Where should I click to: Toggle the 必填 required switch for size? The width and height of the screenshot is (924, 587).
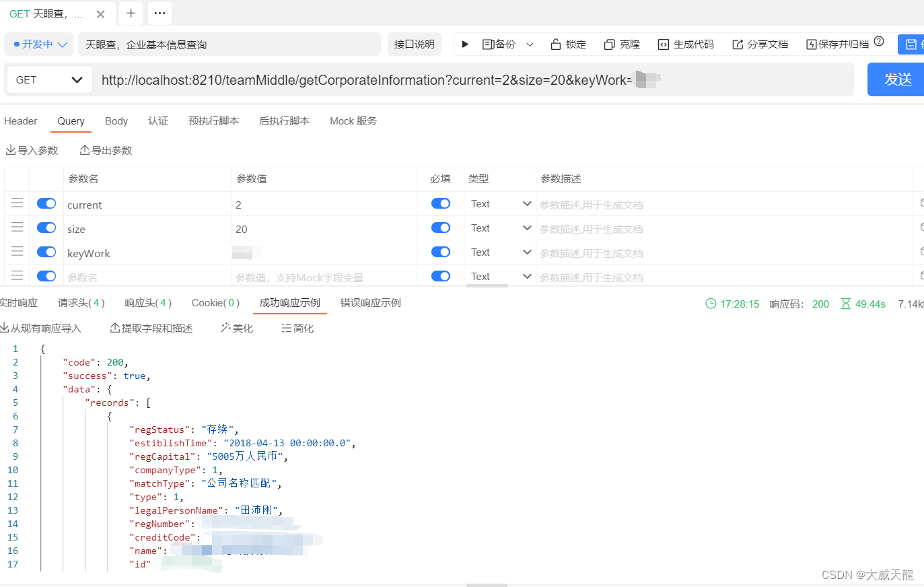click(441, 228)
